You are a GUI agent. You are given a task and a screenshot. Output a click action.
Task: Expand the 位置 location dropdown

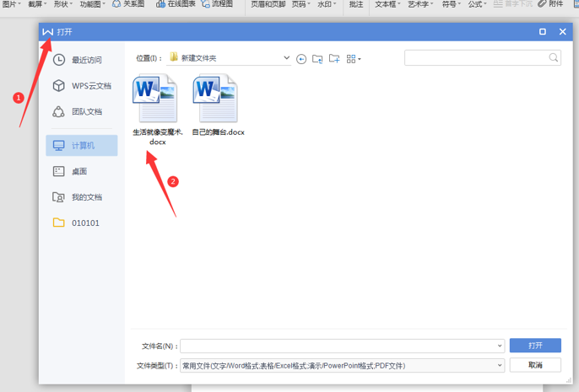(286, 58)
